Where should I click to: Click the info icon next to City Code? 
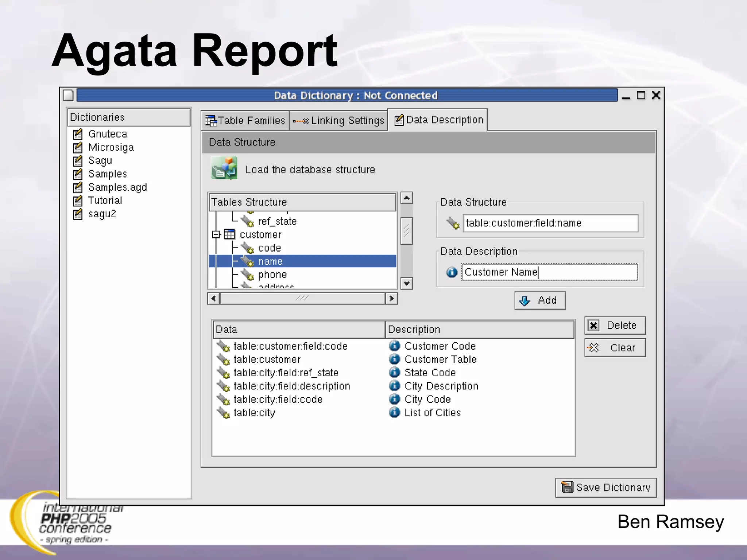click(394, 399)
